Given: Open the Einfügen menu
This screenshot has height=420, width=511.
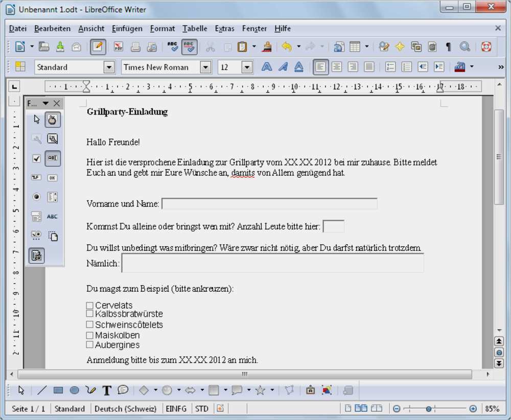Looking at the screenshot, I should [127, 29].
